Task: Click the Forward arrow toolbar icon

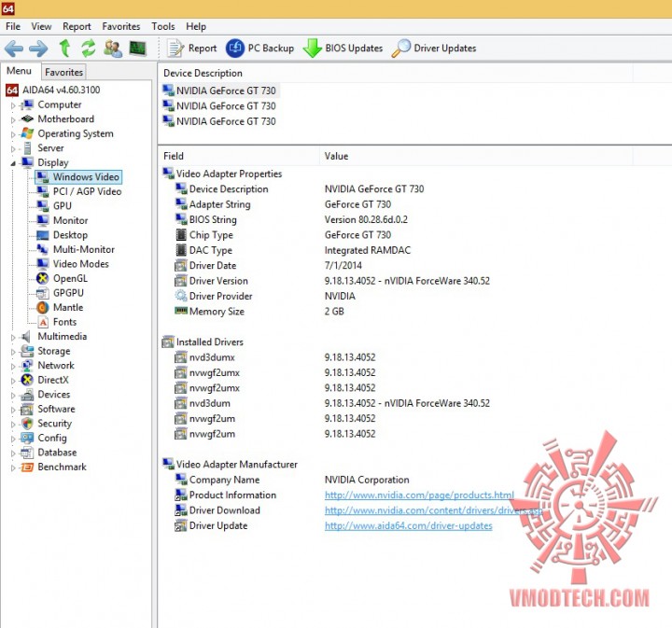Action: (38, 49)
